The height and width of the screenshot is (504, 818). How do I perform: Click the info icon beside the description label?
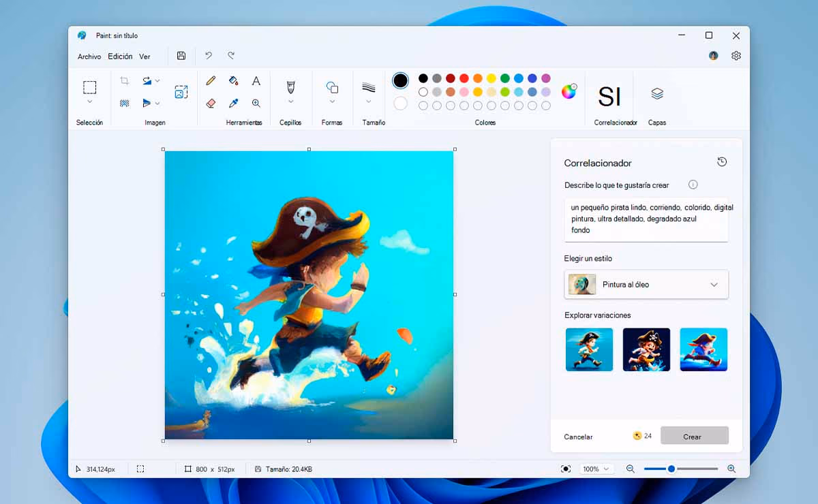coord(693,185)
